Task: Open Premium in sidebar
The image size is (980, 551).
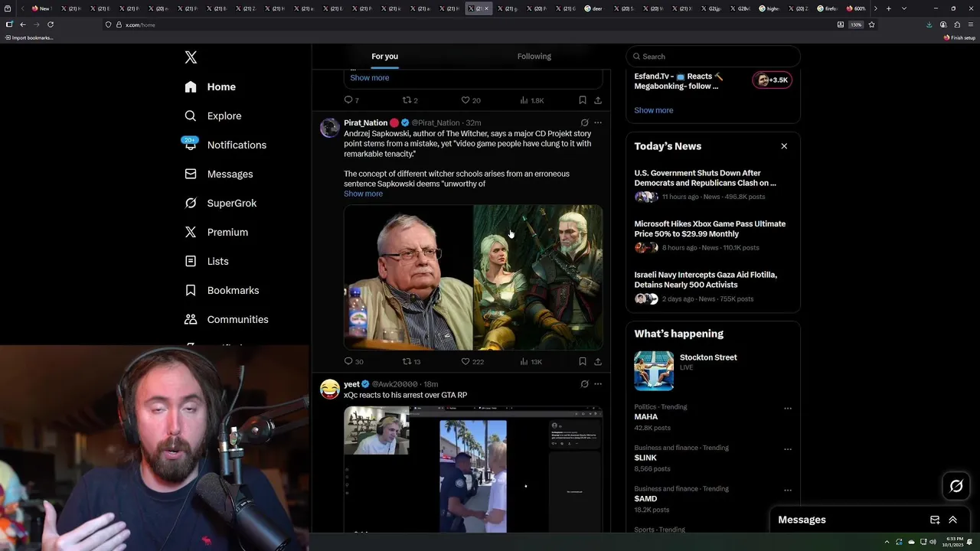Action: coord(217,233)
